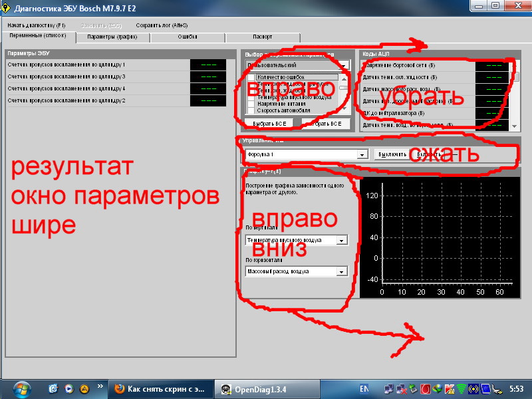Click ДК до нейтрализатора (В) row
This screenshot has height=399, width=532.
(436, 113)
